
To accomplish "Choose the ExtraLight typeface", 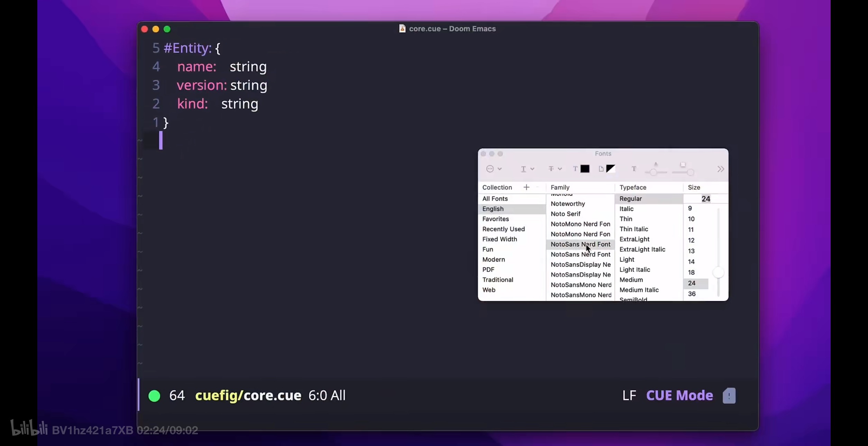I will 649,239.
